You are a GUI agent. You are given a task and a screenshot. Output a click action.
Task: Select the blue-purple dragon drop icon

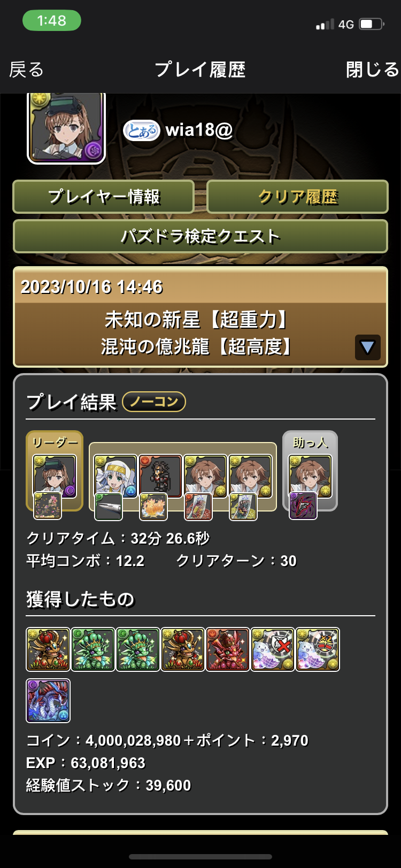click(48, 701)
